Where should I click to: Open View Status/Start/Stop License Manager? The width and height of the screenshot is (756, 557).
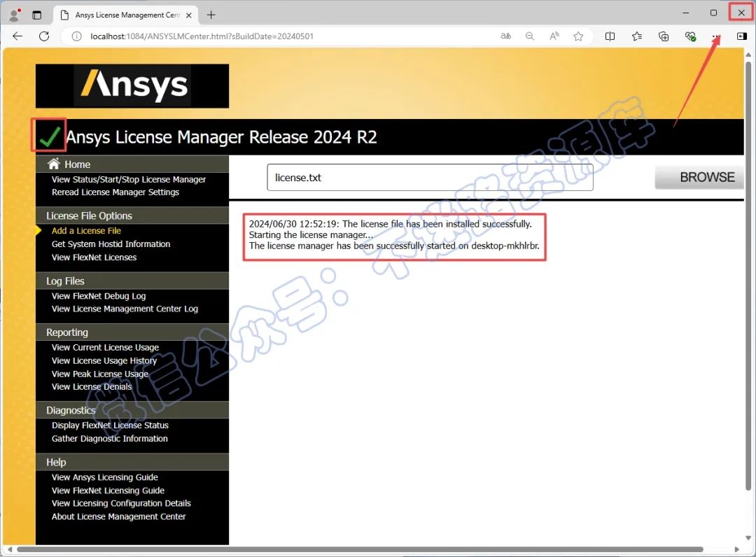[129, 179]
